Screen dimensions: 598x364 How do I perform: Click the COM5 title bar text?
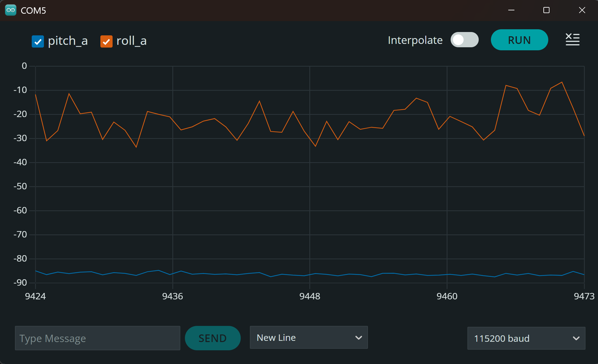tap(33, 11)
